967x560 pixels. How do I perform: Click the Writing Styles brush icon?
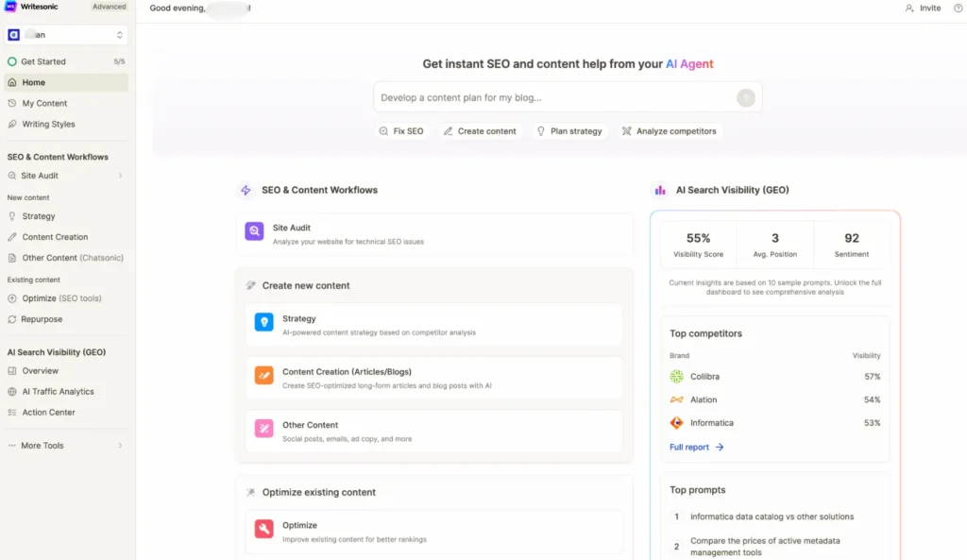pyautogui.click(x=11, y=124)
